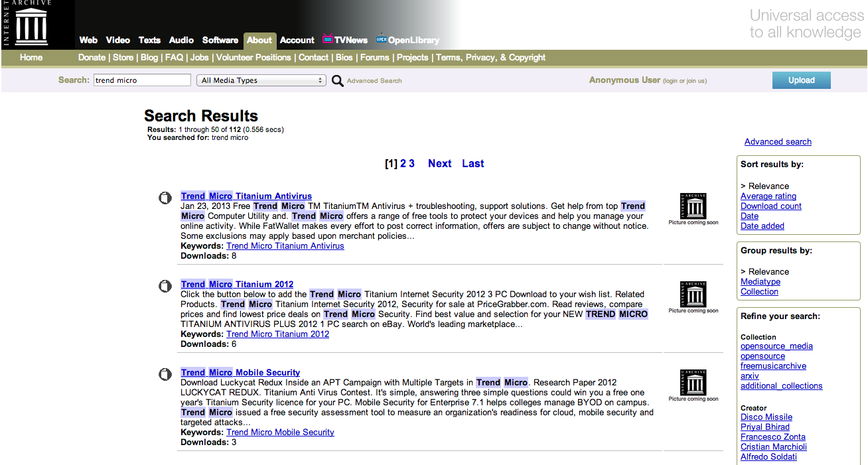Click the keyword link 'Trend Micro Titanium 2012'
This screenshot has width=868, height=465.
pyautogui.click(x=277, y=334)
